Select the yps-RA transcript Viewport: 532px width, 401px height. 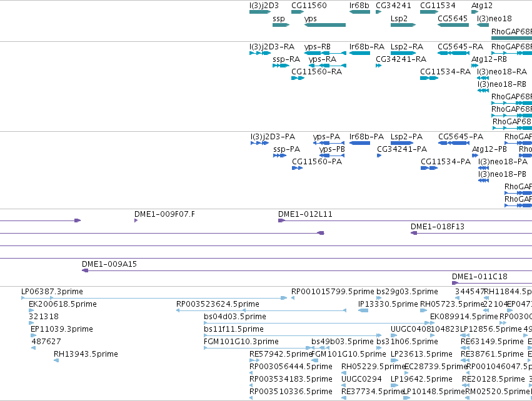point(328,66)
